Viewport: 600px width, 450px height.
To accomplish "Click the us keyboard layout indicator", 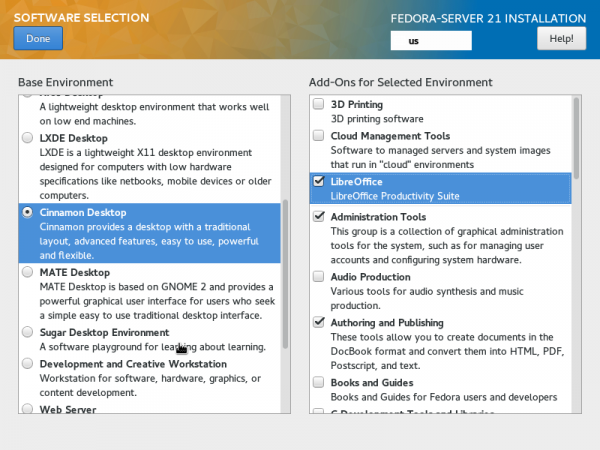I will (x=431, y=41).
